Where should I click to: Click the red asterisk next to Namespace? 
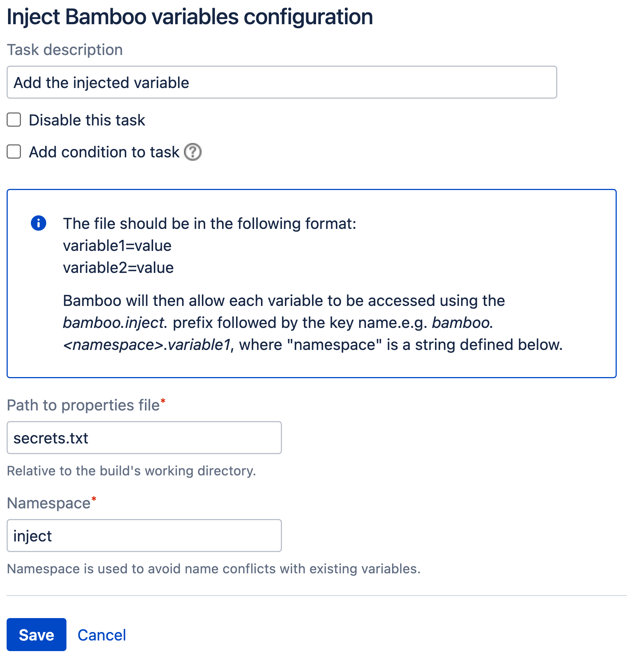94,499
